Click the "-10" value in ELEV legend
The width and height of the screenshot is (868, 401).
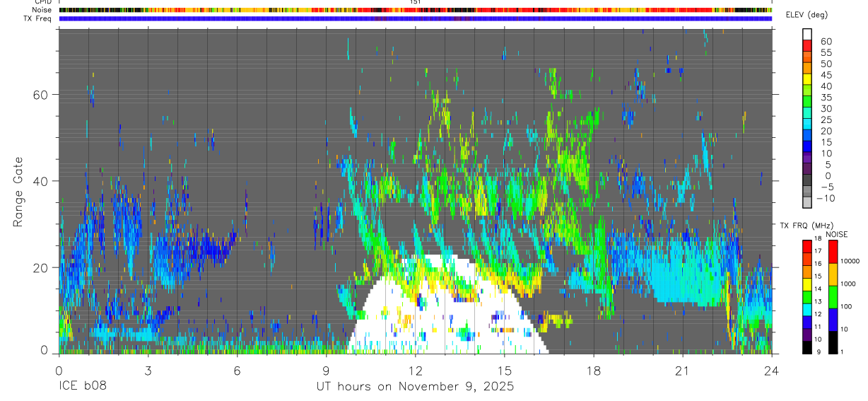[826, 199]
